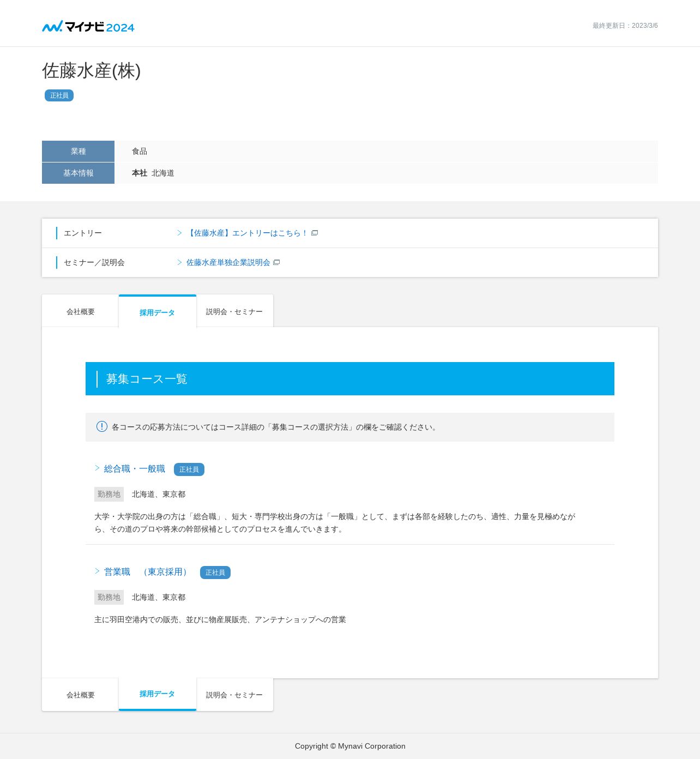Click 勤務地 label under 総合職・一般職
The width and height of the screenshot is (700, 759).
109,494
